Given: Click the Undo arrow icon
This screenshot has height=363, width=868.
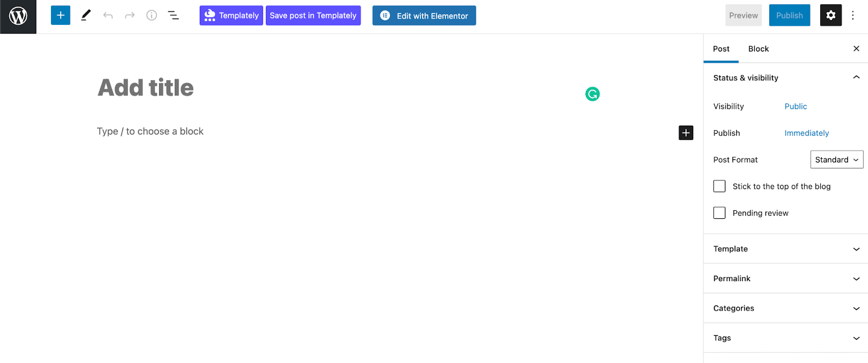Looking at the screenshot, I should [x=108, y=15].
